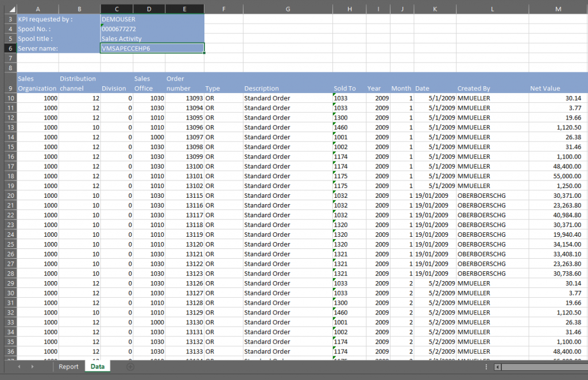Click the sheet tabs scroll left arrow
Screen dimensions: 588x380
19,367
